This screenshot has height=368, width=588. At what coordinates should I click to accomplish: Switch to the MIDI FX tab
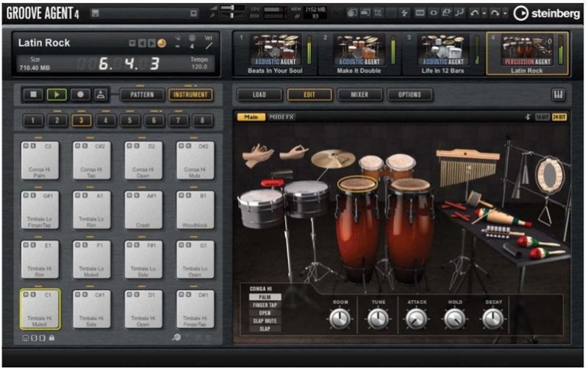click(281, 117)
